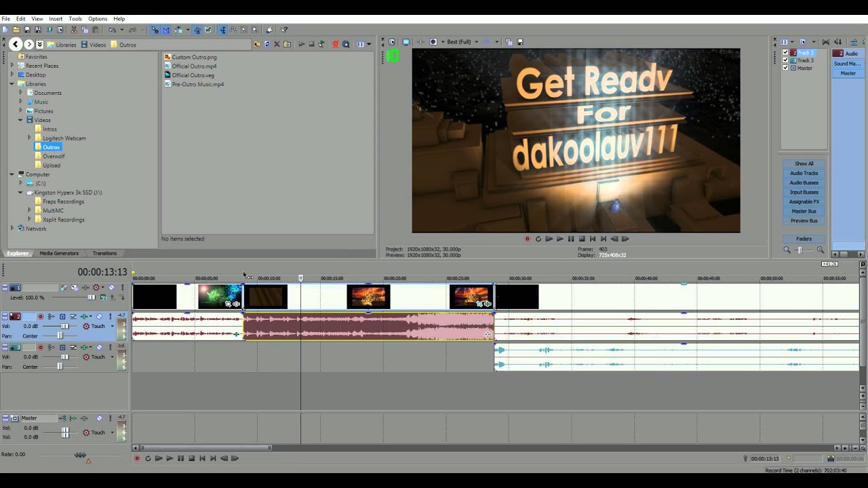
Task: Expand the Recent Places tree node
Action: pos(12,66)
